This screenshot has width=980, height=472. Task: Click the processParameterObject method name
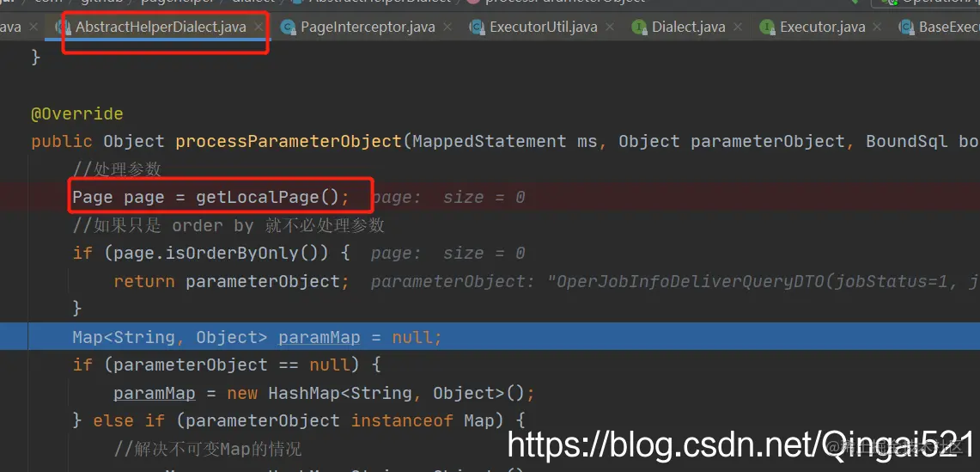pyautogui.click(x=289, y=142)
